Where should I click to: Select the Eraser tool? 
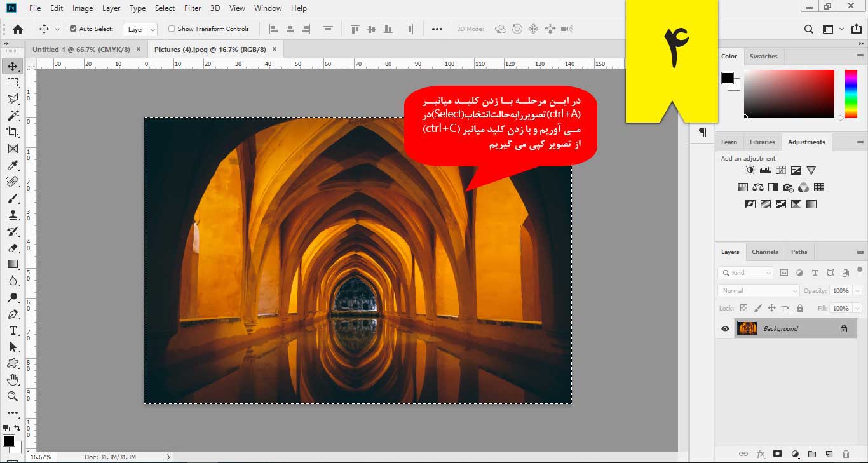[x=13, y=248]
